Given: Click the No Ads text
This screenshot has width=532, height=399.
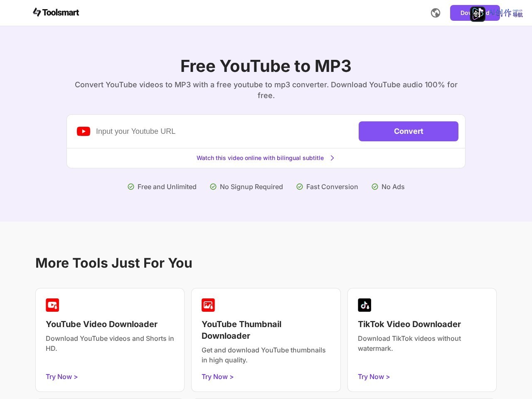Looking at the screenshot, I should coord(393,187).
